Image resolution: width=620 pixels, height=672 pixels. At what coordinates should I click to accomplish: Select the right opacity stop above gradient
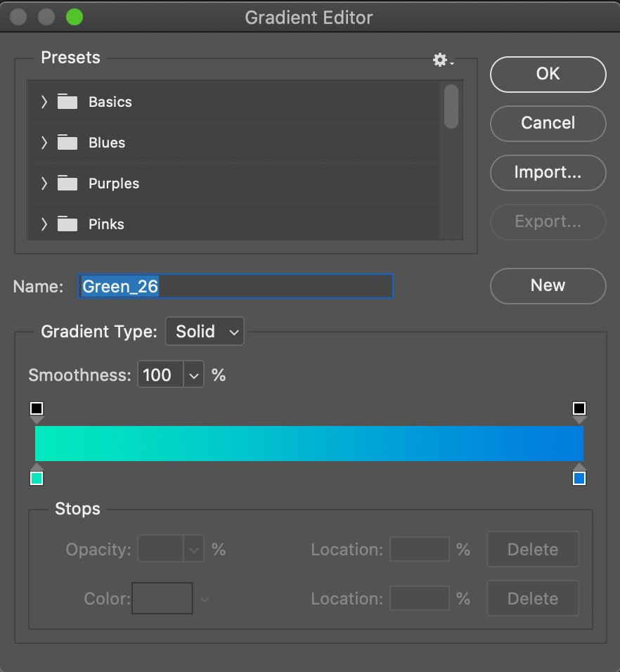point(579,409)
